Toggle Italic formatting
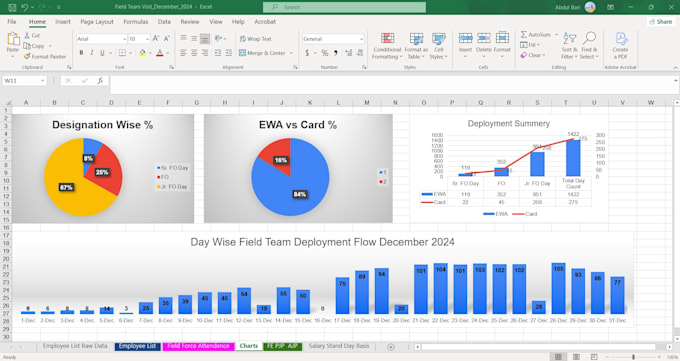This screenshot has height=361, width=680. tap(92, 53)
